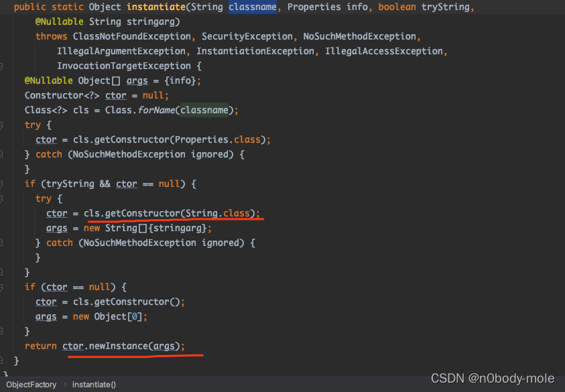Click the forName method call
Viewport: 565px width, 392px height.
click(x=156, y=111)
